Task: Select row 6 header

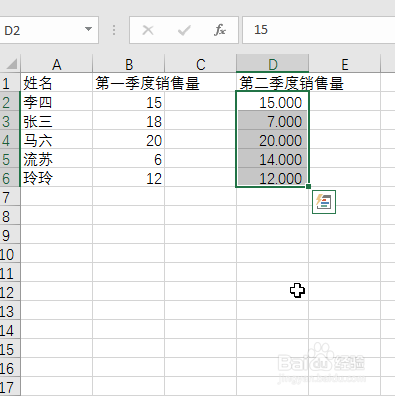Action: pyautogui.click(x=10, y=178)
